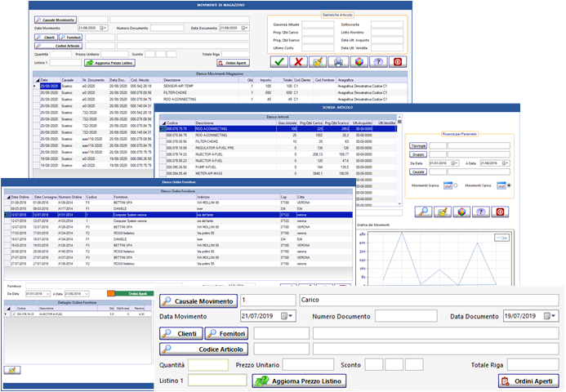
Task: Click sort triangle in Elenco Ordini Fornitore header
Action: tap(8, 197)
